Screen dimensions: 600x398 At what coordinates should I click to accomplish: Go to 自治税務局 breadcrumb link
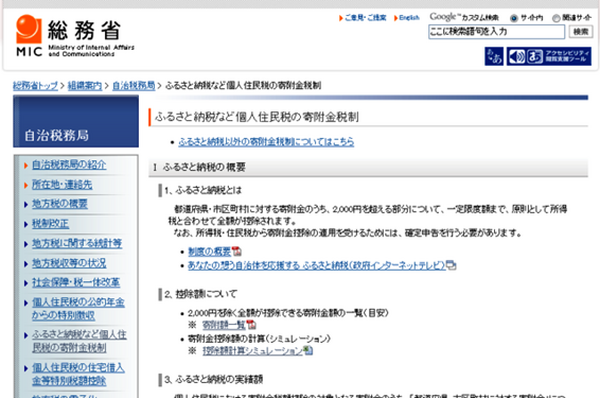(134, 85)
